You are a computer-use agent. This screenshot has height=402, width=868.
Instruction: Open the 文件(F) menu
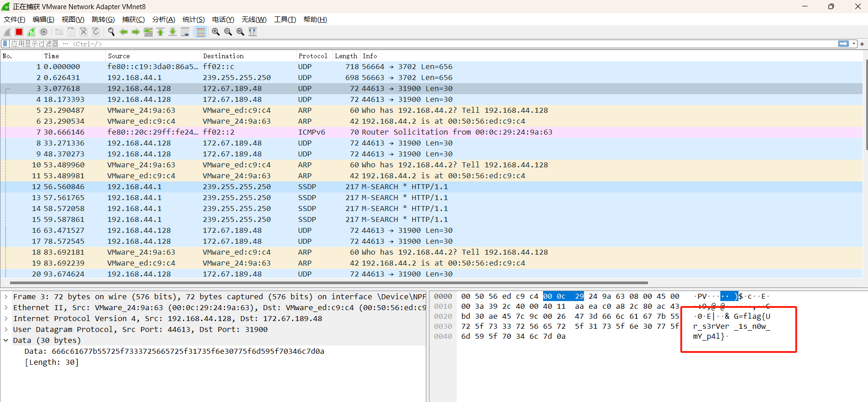[15, 19]
